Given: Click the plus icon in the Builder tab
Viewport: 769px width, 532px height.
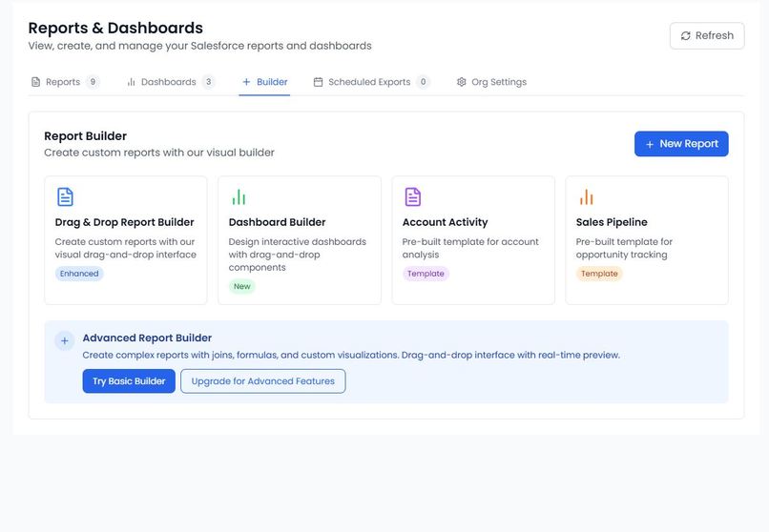Looking at the screenshot, I should click(x=246, y=82).
